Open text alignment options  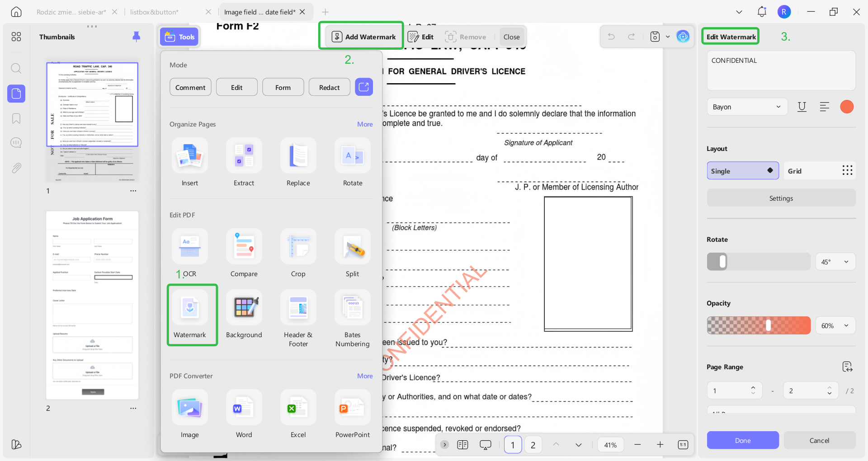point(825,107)
